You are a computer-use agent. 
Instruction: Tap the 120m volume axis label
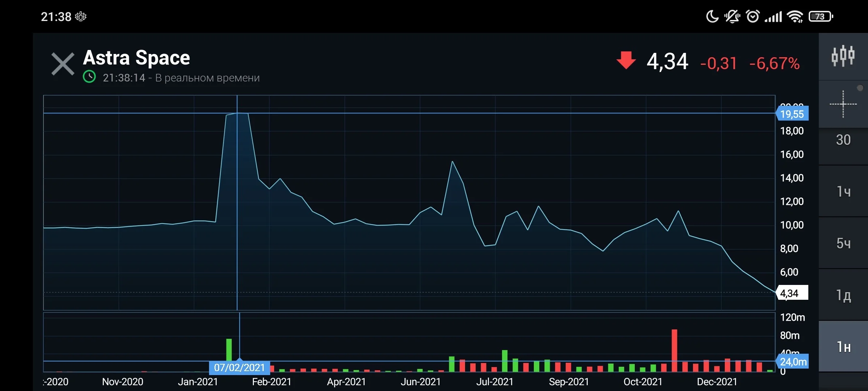792,317
